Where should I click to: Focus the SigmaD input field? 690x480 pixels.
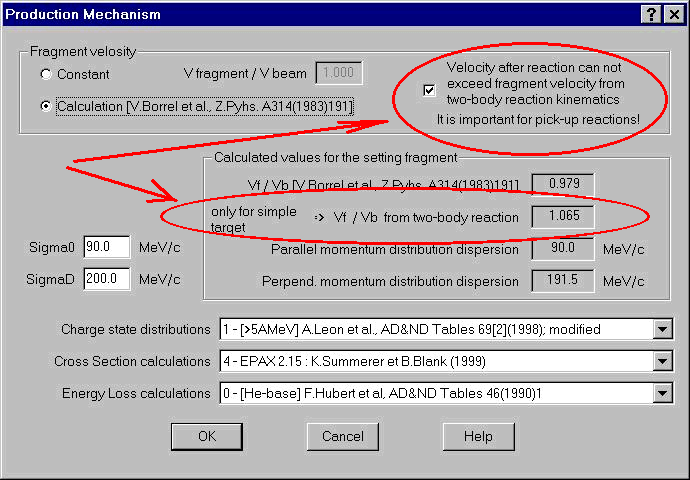107,278
